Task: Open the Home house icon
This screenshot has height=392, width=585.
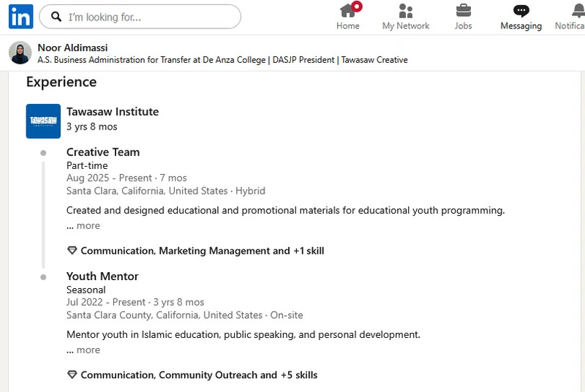Action: click(348, 10)
